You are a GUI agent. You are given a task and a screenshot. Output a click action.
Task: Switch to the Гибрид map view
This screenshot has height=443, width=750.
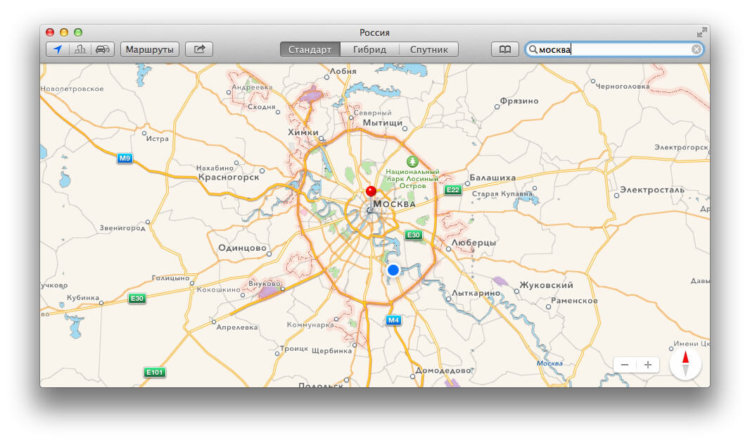(370, 49)
